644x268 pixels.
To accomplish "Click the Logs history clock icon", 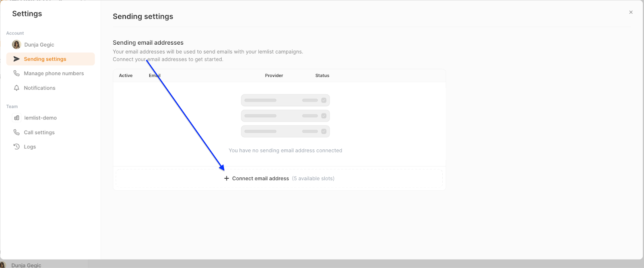I will pos(17,147).
